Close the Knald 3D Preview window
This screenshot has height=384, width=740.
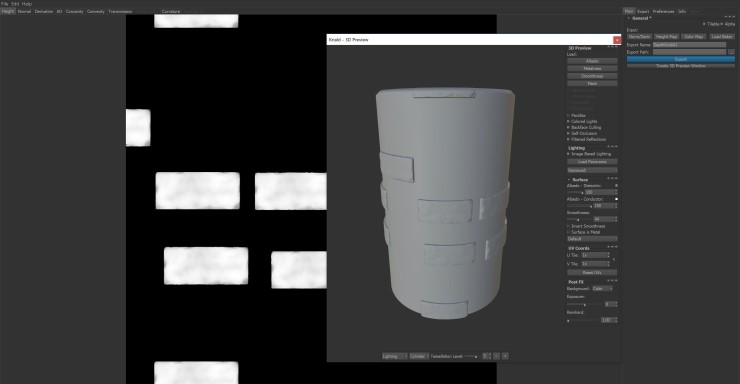617,40
